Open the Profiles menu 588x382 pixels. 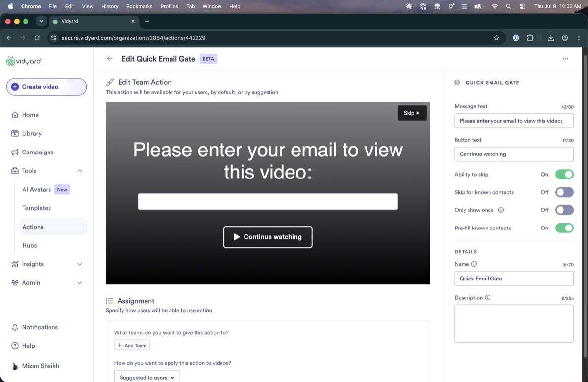point(170,6)
